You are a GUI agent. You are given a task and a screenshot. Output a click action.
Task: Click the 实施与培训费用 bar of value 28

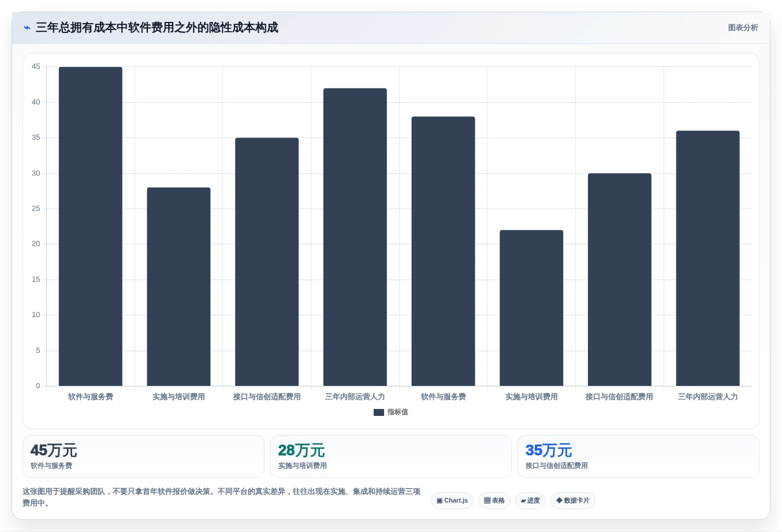[178, 287]
